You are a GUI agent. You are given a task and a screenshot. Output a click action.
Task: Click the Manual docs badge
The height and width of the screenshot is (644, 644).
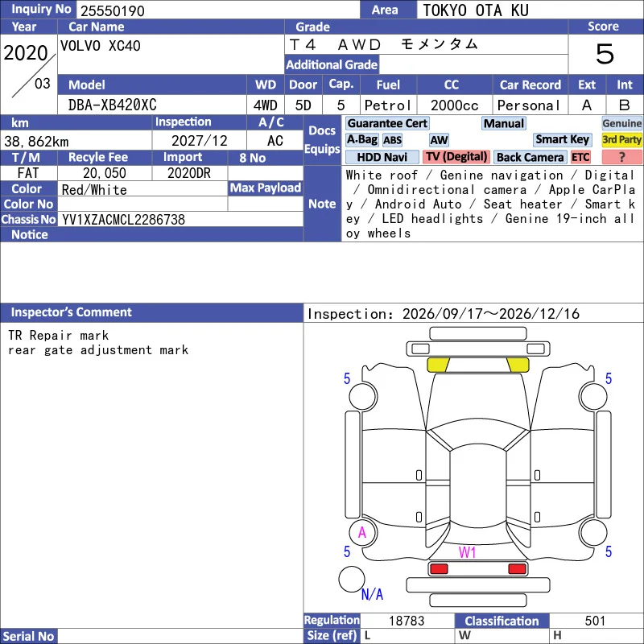click(504, 123)
